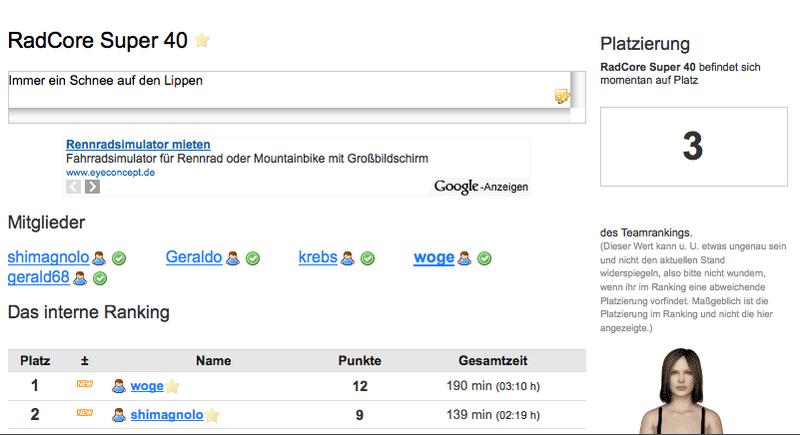Click the green checkmark next to woge
Image resolution: width=800 pixels, height=435 pixels.
(484, 258)
